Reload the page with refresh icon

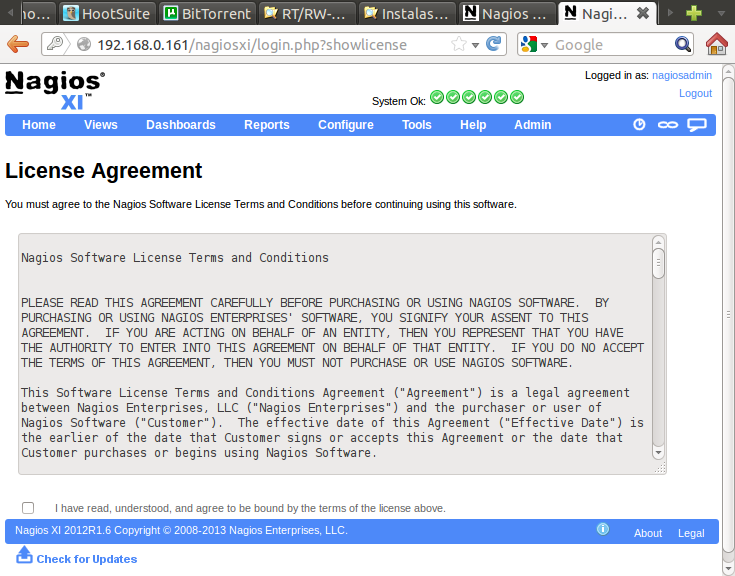click(x=494, y=44)
